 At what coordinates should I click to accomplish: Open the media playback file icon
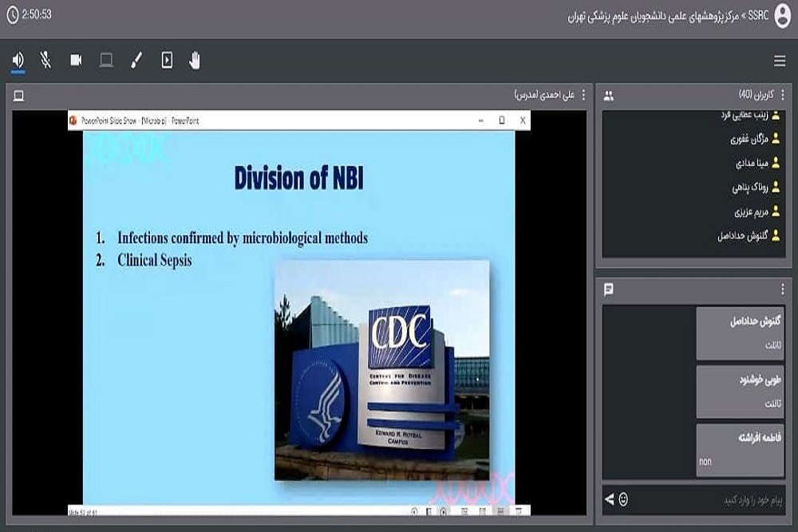click(167, 61)
